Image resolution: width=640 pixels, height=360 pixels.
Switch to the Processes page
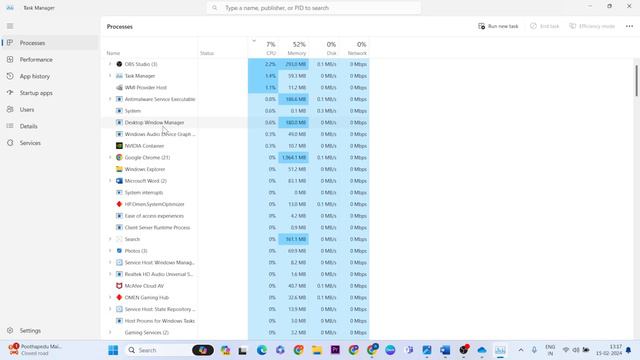coord(50,43)
